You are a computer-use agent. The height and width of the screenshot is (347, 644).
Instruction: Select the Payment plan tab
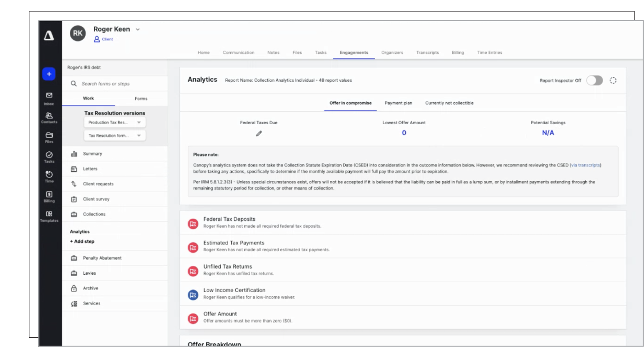[x=399, y=103]
